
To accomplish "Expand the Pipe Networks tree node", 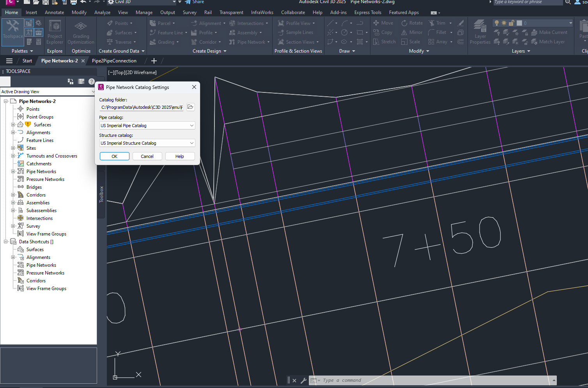I will point(13,172).
